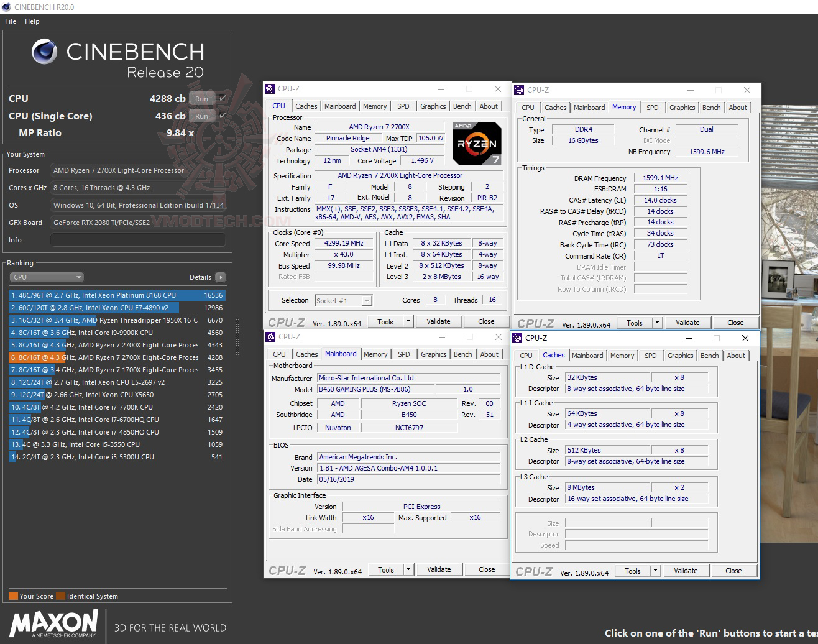
Task: Switch to the SPD tab in the Memory window
Action: [653, 107]
